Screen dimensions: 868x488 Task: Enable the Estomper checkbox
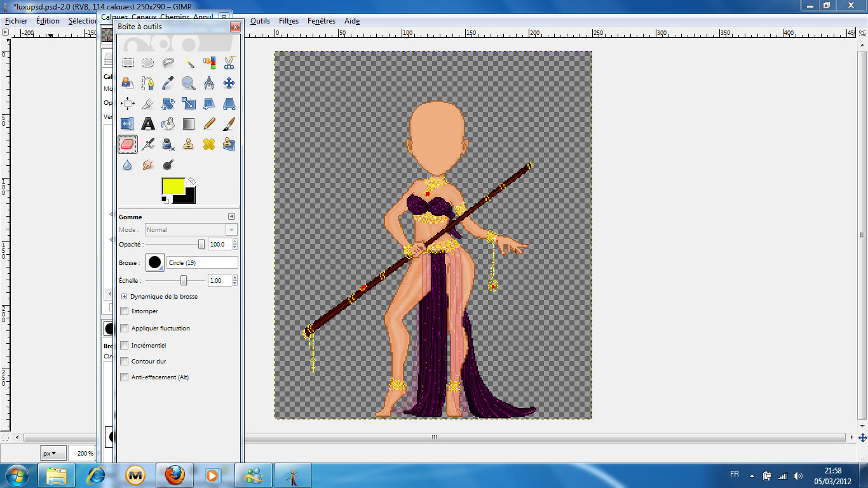125,311
